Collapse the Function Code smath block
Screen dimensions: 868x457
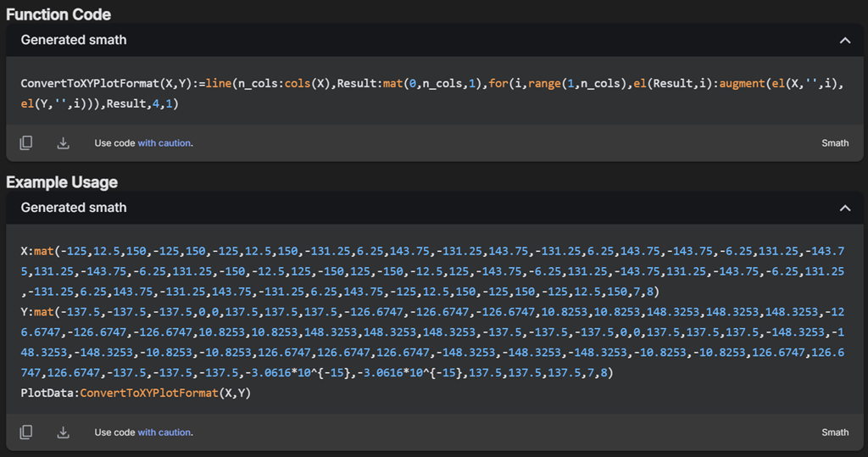click(x=844, y=40)
